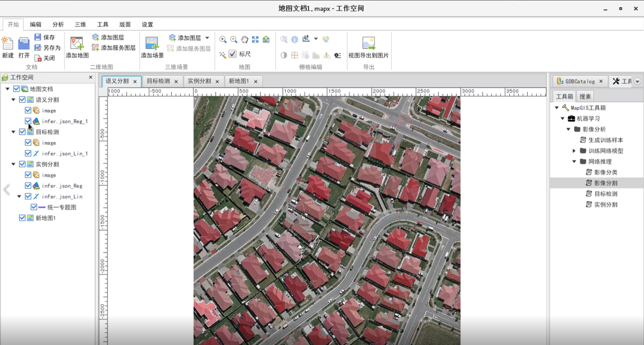Click the 添加地图 add map icon
644x345 pixels.
pos(77,43)
